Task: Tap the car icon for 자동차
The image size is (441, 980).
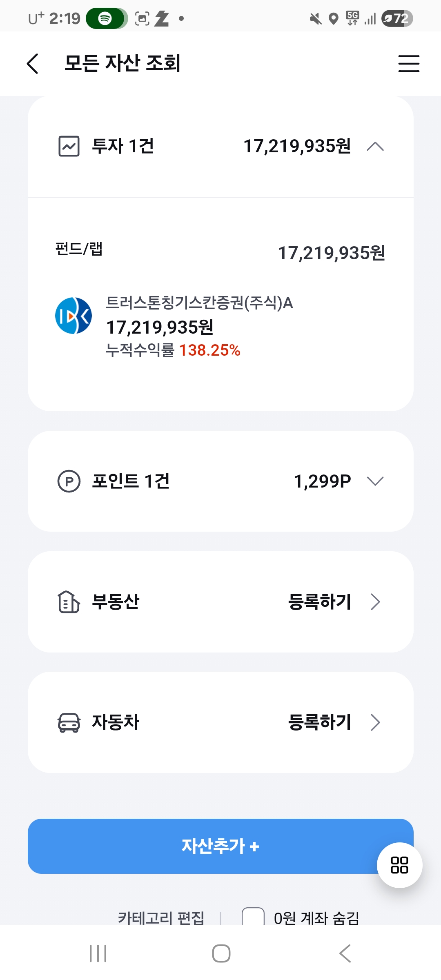Action: coord(69,722)
